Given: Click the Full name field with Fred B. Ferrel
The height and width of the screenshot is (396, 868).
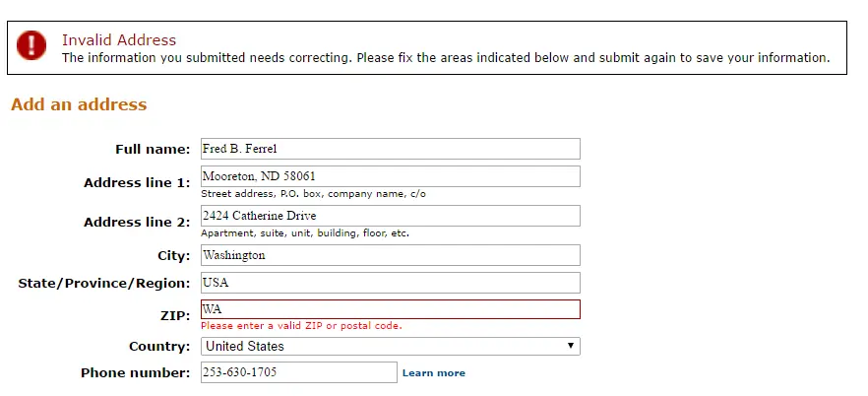Looking at the screenshot, I should 391,149.
